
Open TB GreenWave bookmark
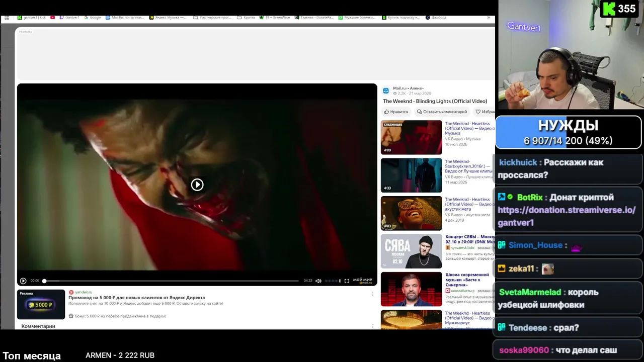click(x=275, y=18)
